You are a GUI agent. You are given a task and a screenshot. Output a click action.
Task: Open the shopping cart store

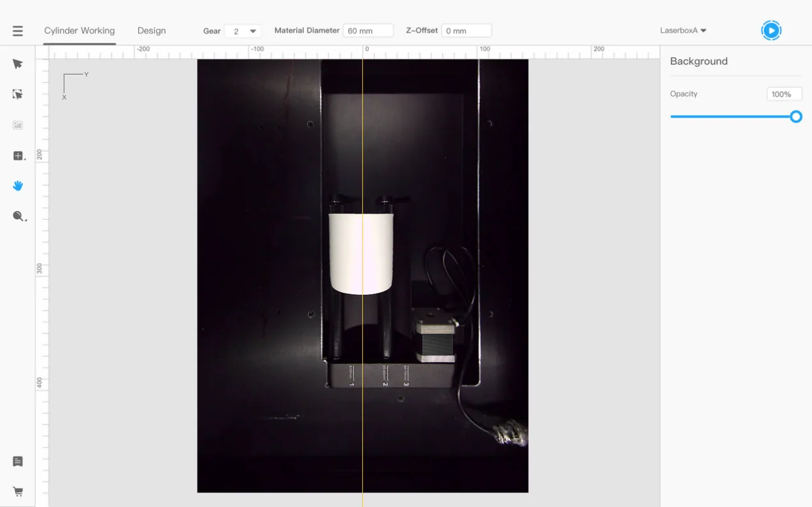(x=18, y=492)
